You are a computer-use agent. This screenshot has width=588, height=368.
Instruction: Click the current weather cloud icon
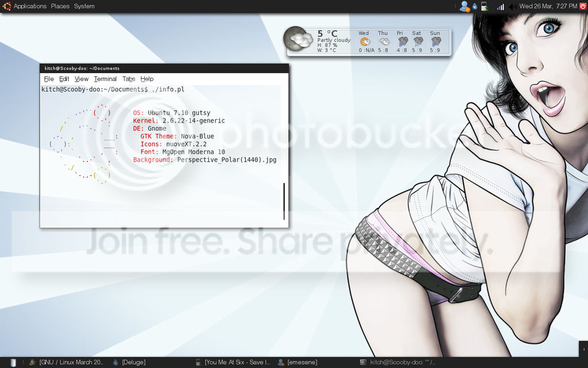tap(299, 39)
